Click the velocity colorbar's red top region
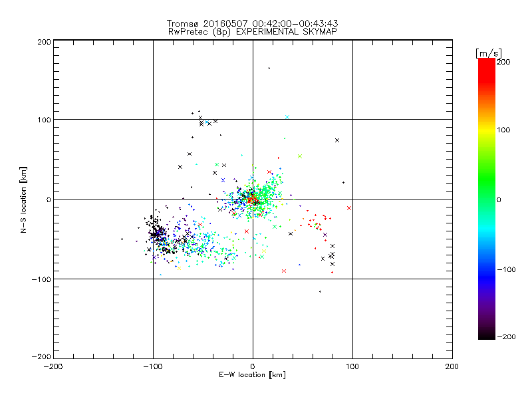The width and height of the screenshot is (532, 399). [x=487, y=70]
